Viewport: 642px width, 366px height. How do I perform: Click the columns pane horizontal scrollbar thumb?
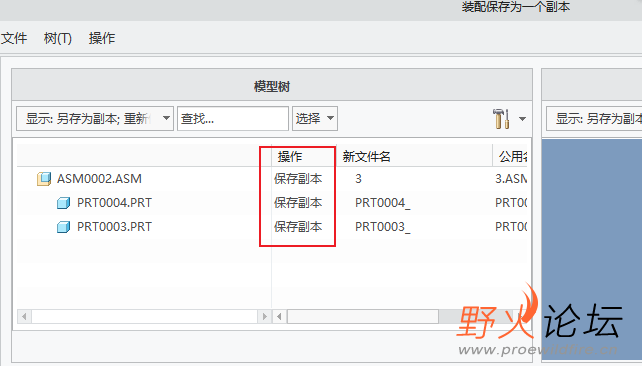(x=363, y=316)
